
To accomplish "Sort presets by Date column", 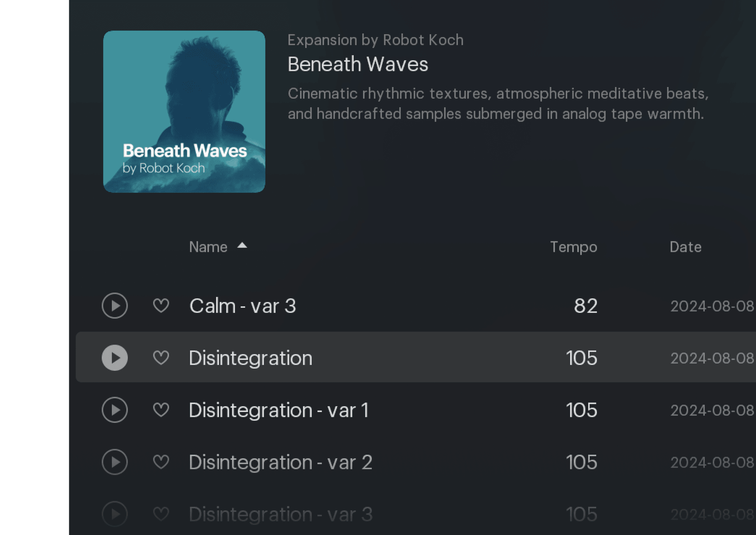I will [685, 247].
